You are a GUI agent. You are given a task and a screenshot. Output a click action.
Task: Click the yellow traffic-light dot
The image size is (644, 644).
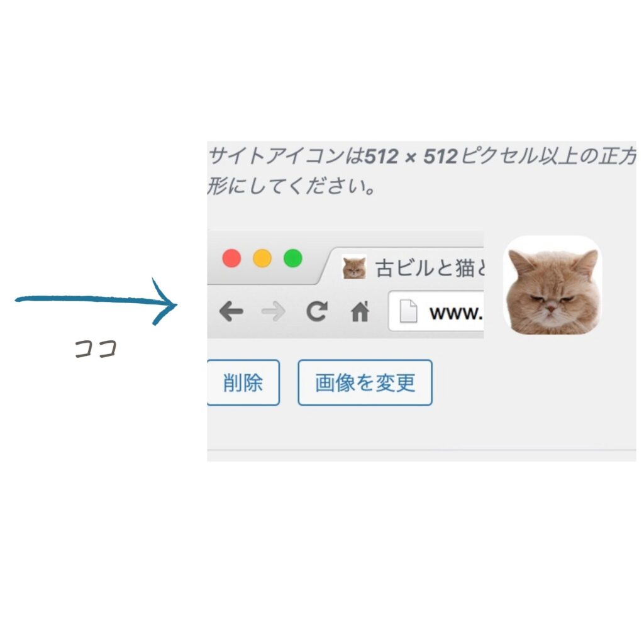262,258
